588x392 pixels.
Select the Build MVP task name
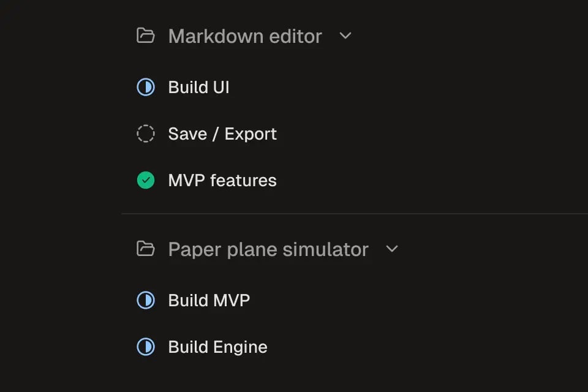(x=209, y=301)
